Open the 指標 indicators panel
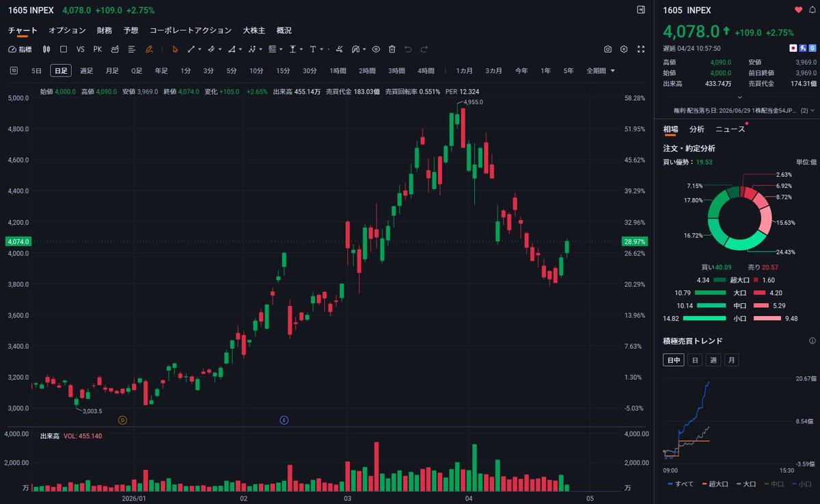The image size is (820, 504). (x=20, y=49)
